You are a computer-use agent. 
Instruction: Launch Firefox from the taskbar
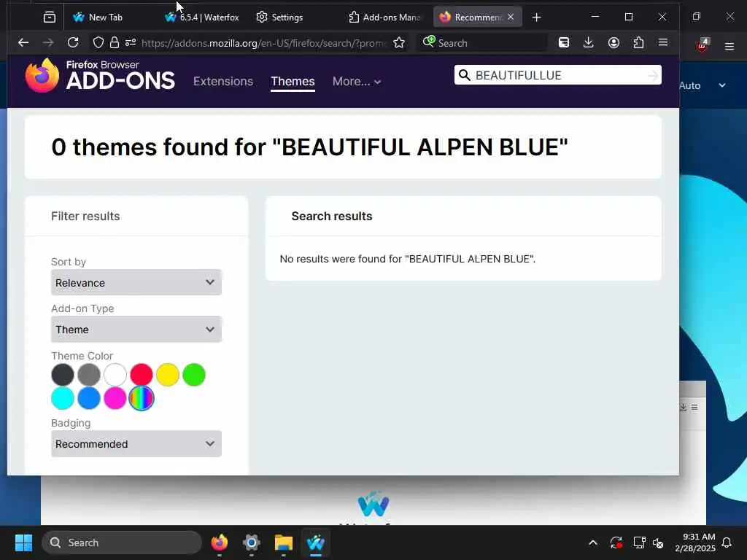click(x=219, y=542)
